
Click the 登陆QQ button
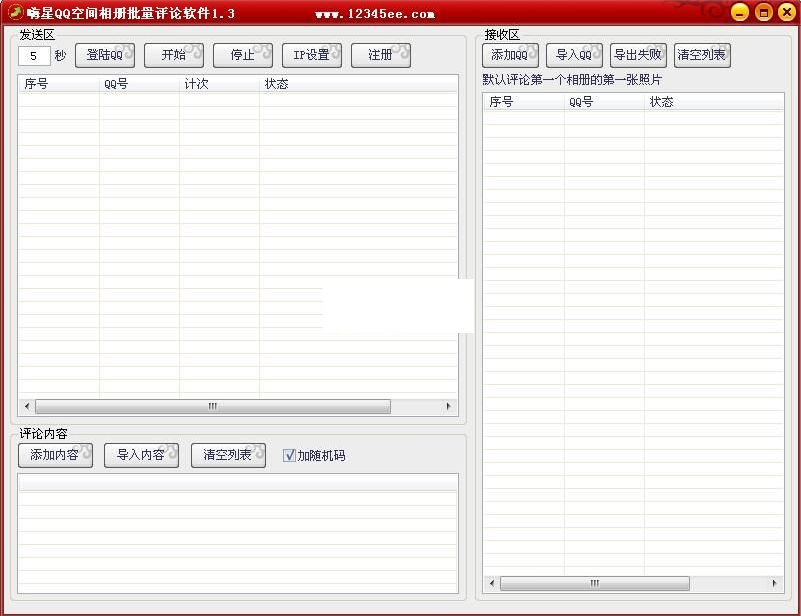pos(105,55)
